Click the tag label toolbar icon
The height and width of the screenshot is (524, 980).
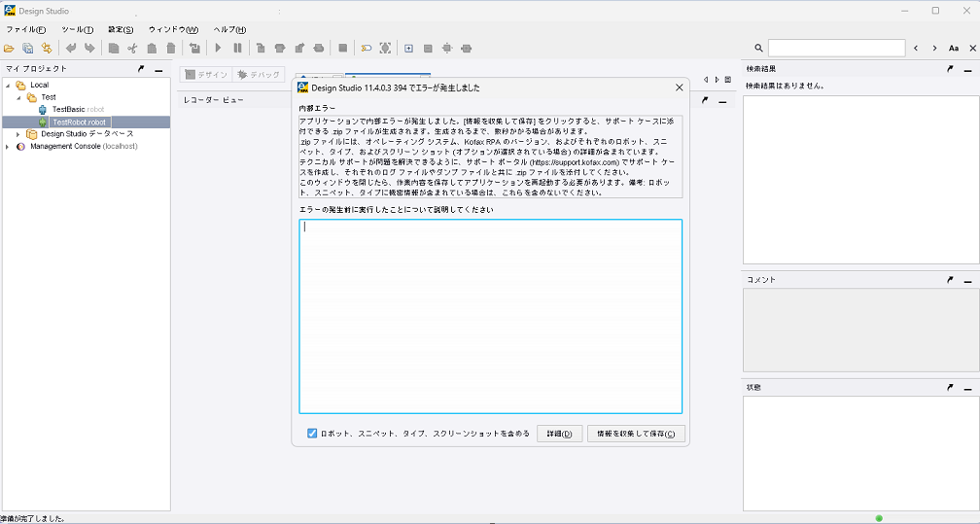coord(367,49)
